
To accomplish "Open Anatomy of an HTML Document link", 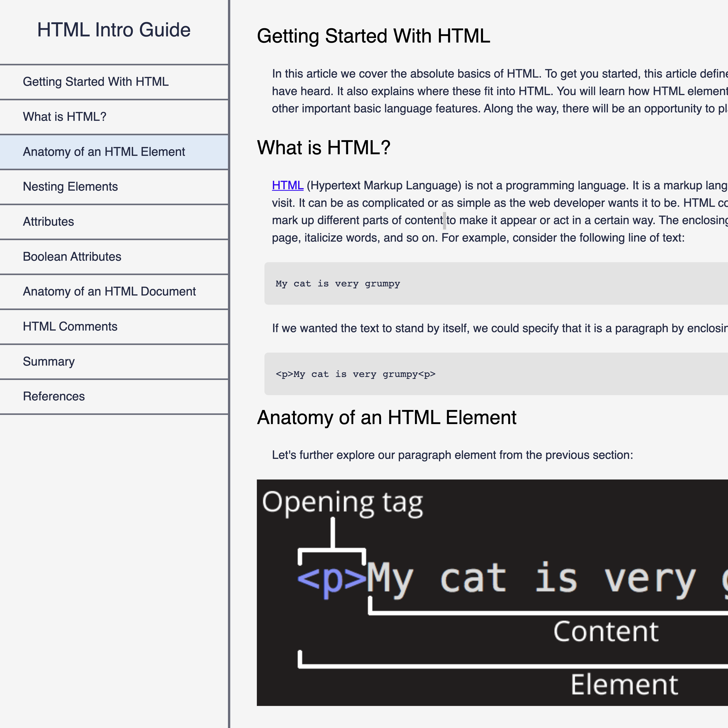I will (x=114, y=292).
